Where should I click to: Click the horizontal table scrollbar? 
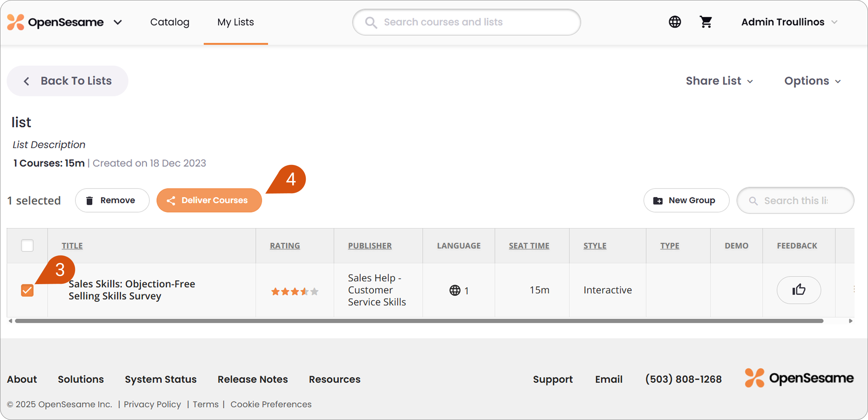point(419,321)
